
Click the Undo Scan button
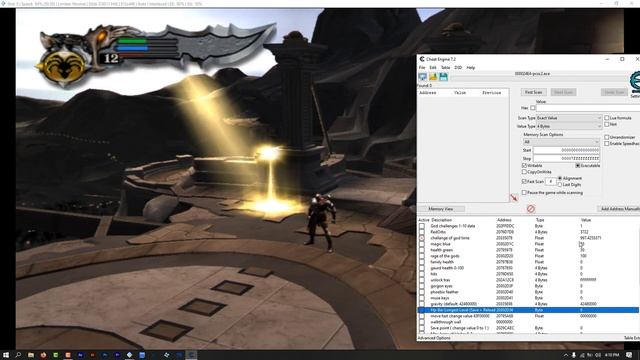click(x=614, y=92)
